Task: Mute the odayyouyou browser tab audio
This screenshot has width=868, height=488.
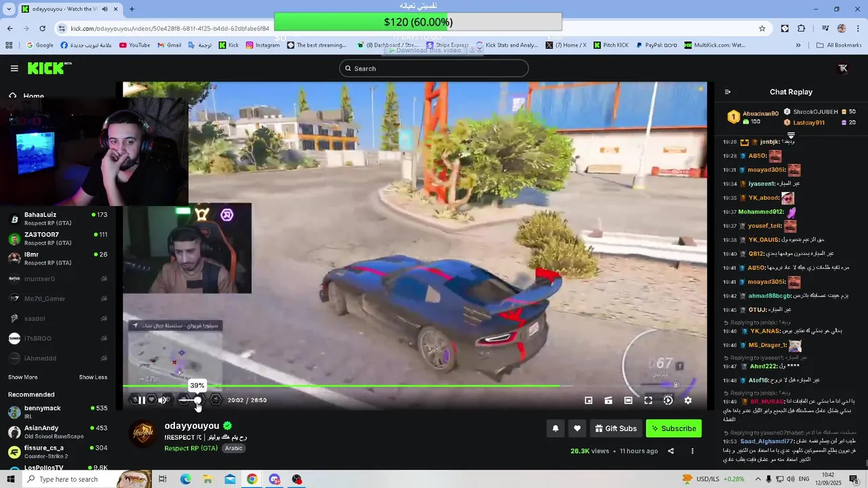Action: [x=104, y=9]
